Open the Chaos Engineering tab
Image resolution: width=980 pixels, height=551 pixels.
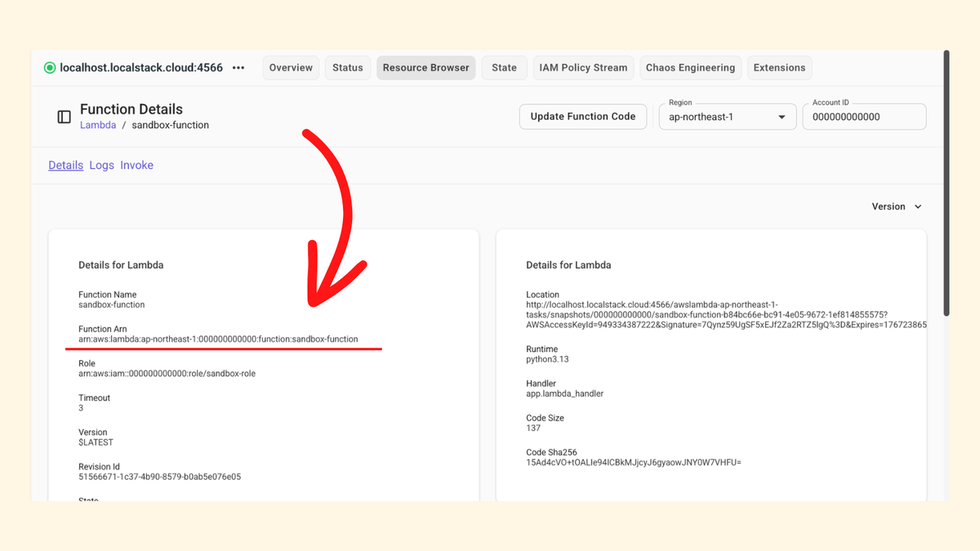click(x=690, y=68)
